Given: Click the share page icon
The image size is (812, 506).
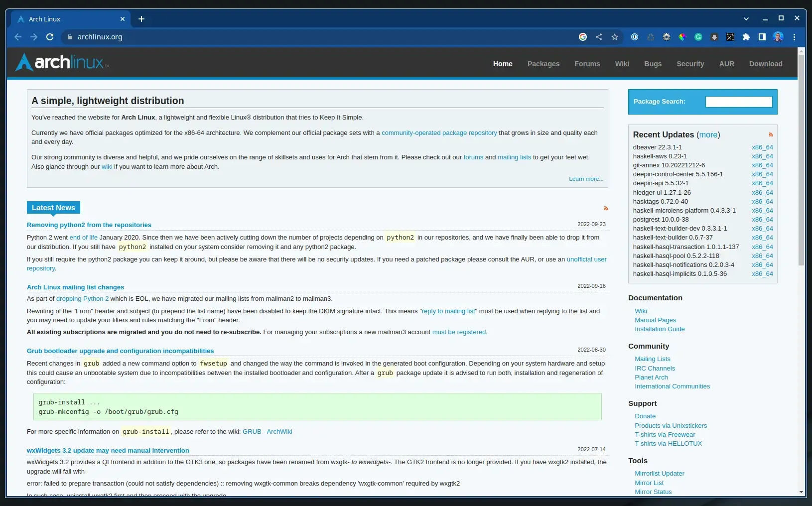Looking at the screenshot, I should pyautogui.click(x=599, y=37).
